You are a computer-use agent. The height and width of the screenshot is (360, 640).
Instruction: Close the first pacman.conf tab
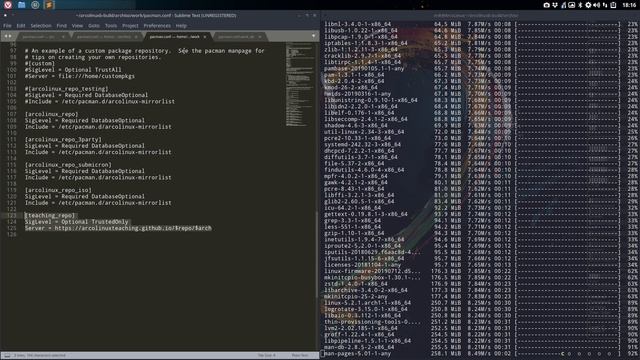[63, 37]
